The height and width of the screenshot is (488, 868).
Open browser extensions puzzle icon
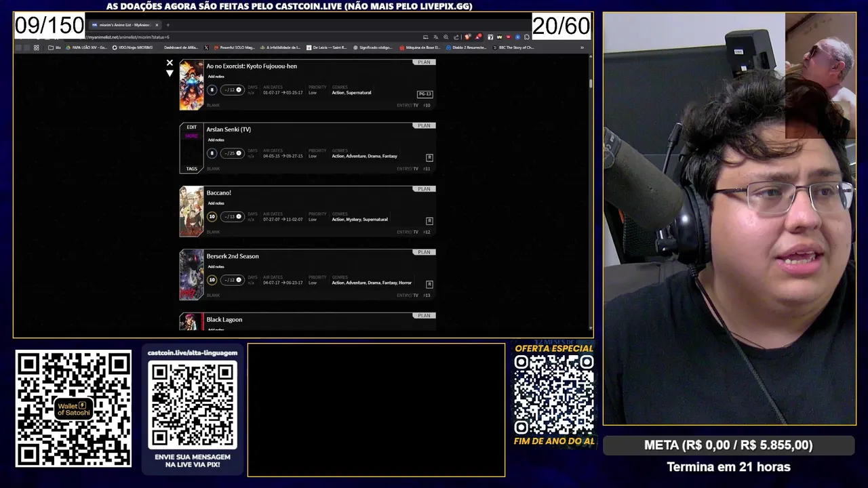click(x=526, y=37)
